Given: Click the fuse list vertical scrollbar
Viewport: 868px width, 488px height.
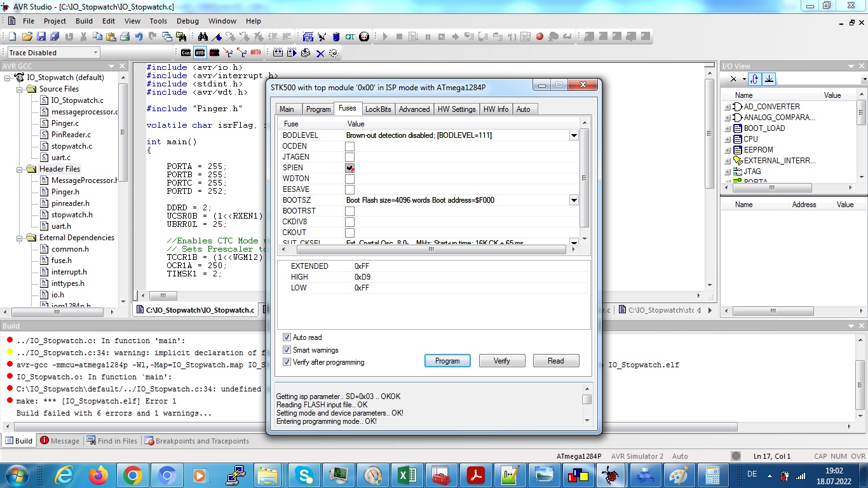Looking at the screenshot, I should click(x=585, y=178).
